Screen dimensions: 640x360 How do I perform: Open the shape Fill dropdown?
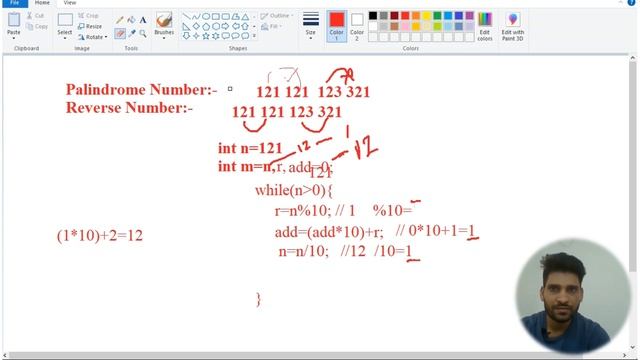point(272,26)
